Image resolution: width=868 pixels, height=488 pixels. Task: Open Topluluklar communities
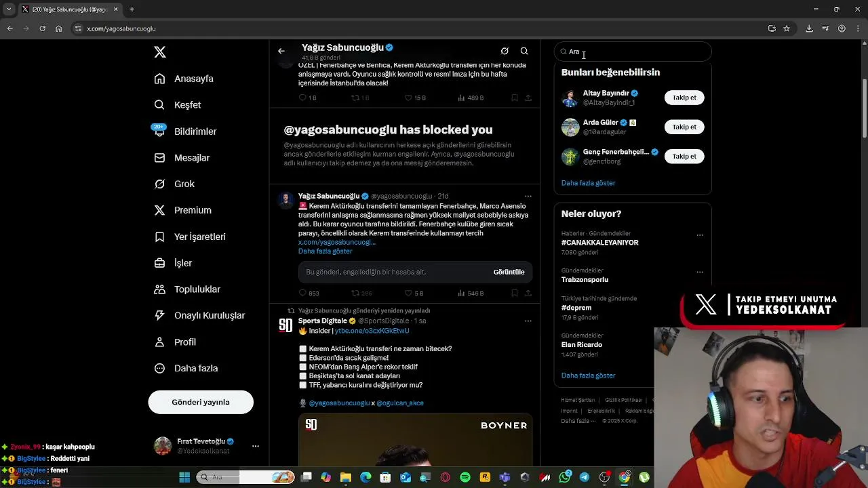187,289
